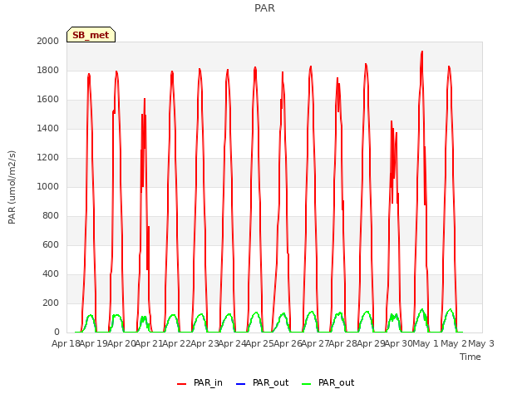Click the Apr 28 x-axis date label
This screenshot has width=532, height=399.
click(343, 343)
